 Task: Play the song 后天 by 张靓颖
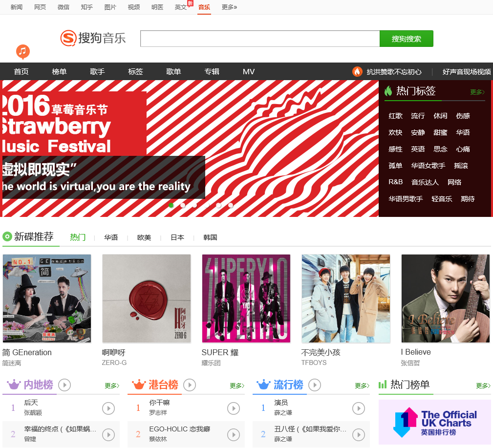click(108, 408)
